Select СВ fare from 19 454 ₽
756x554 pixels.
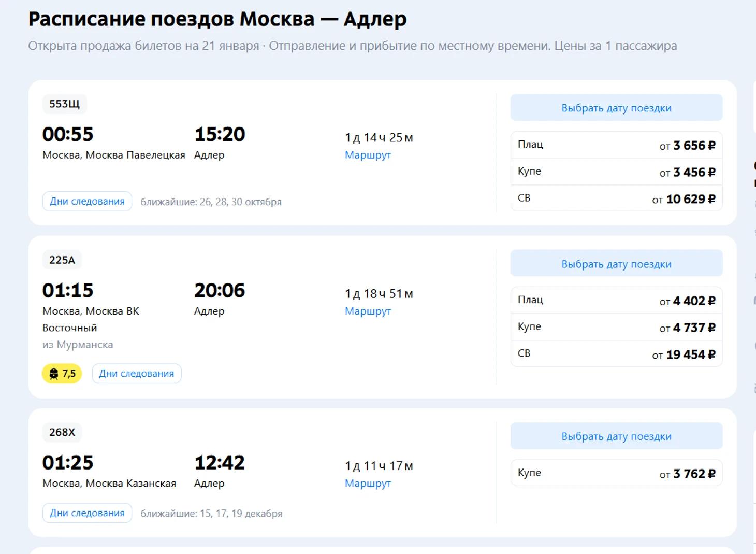[616, 354]
